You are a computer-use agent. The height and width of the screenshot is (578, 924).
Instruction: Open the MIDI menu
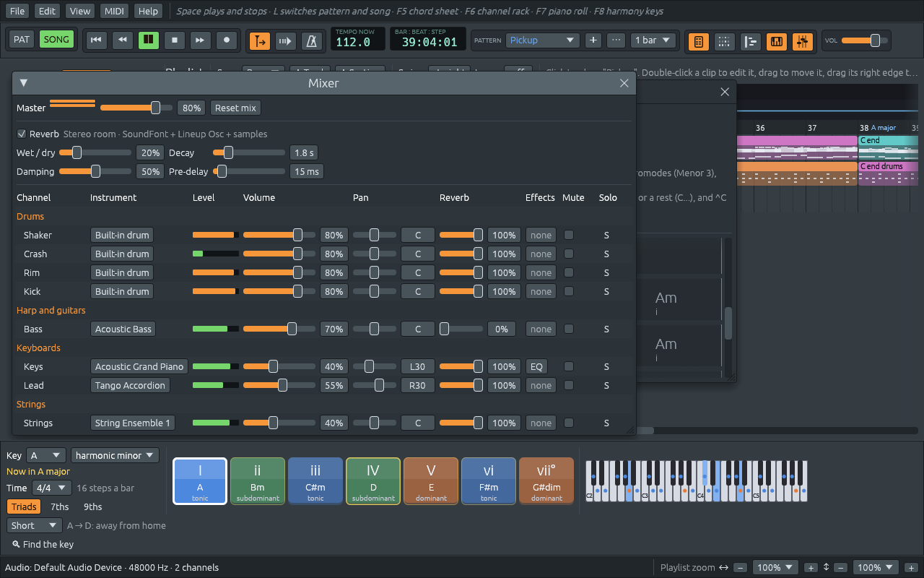(114, 12)
